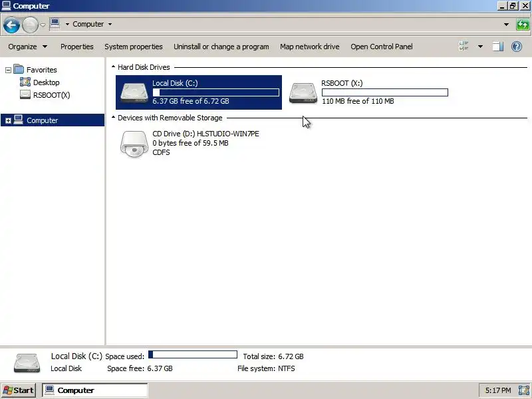Click Total size: 6.72 GB in details pane
Image resolution: width=532 pixels, height=399 pixels.
point(273,356)
